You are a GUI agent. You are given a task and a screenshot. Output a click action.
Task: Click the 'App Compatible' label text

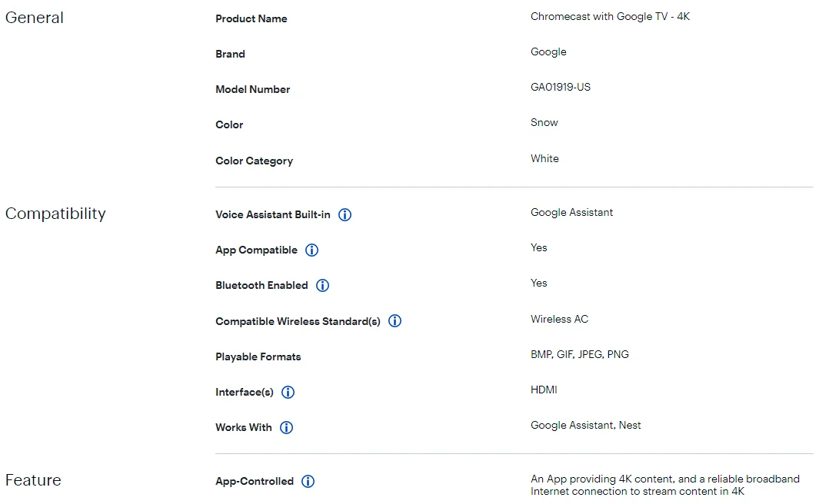(256, 250)
